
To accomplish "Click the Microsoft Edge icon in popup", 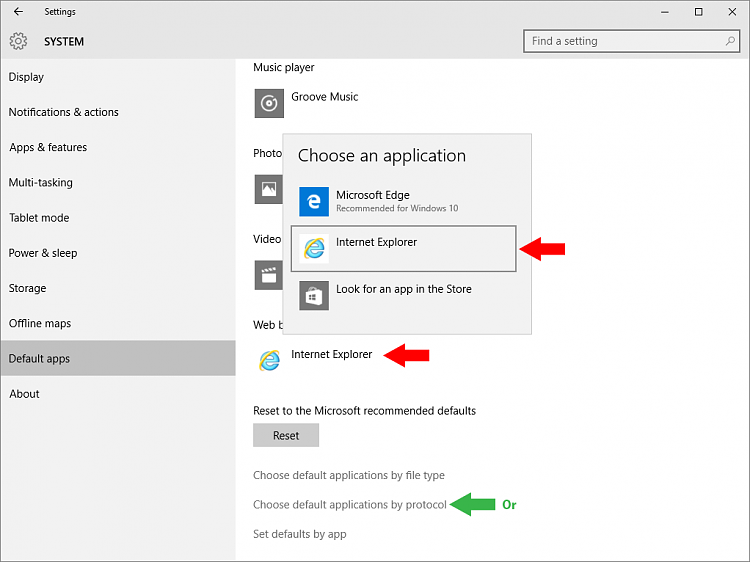I will 314,201.
